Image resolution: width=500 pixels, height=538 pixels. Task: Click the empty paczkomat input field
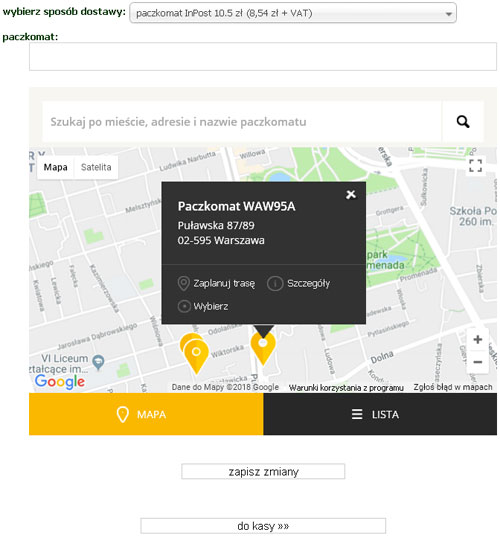click(263, 56)
